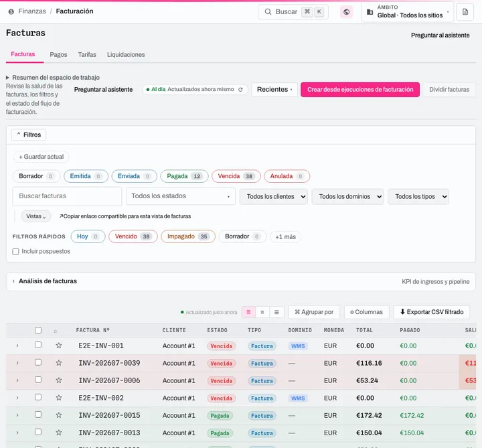Screen dimensions: 482x448
Task: Select the medium density view icon
Action: pyautogui.click(x=262, y=312)
